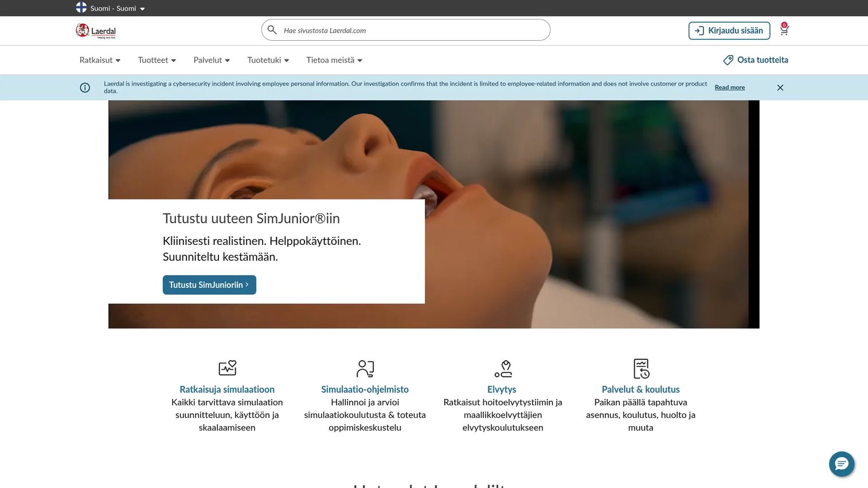
Task: Click the Elvytys icon
Action: coord(503,368)
